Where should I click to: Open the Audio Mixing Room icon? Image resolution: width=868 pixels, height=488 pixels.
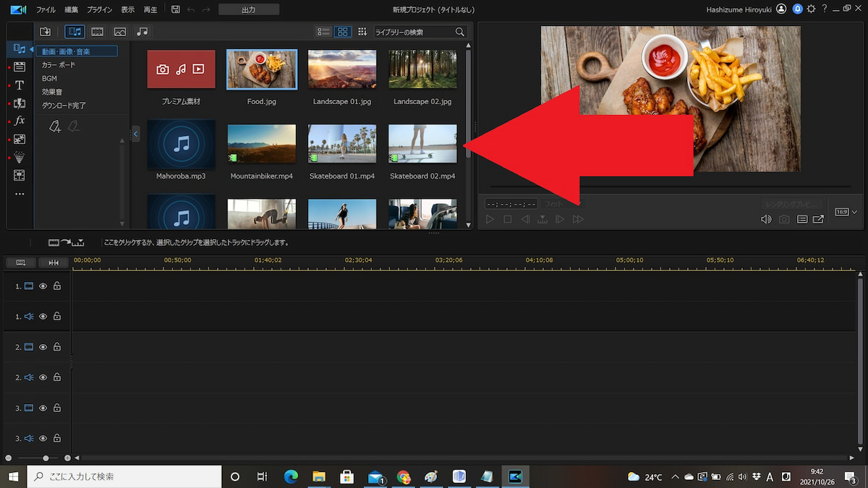[x=20, y=175]
